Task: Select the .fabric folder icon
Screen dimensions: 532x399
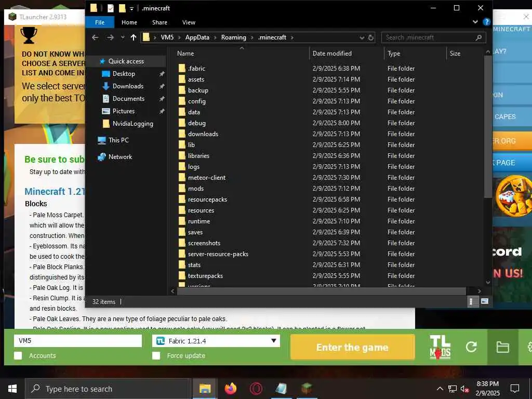Action: [x=182, y=68]
